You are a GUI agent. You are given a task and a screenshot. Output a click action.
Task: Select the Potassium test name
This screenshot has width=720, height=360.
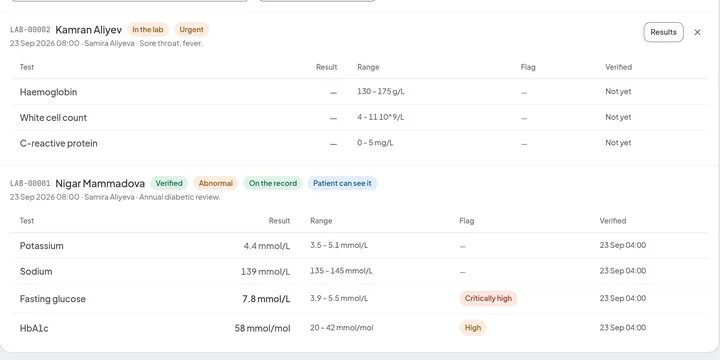click(x=42, y=246)
